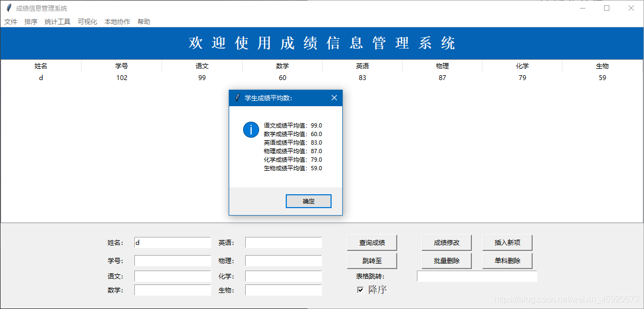Click the 成绩修改 button
The width and height of the screenshot is (644, 309).
pos(447,242)
